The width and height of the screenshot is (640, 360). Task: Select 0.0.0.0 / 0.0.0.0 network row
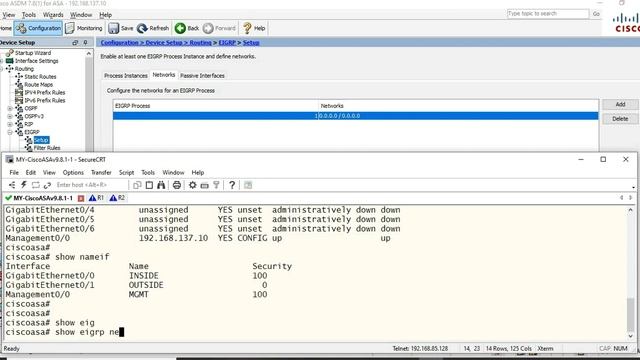(356, 116)
